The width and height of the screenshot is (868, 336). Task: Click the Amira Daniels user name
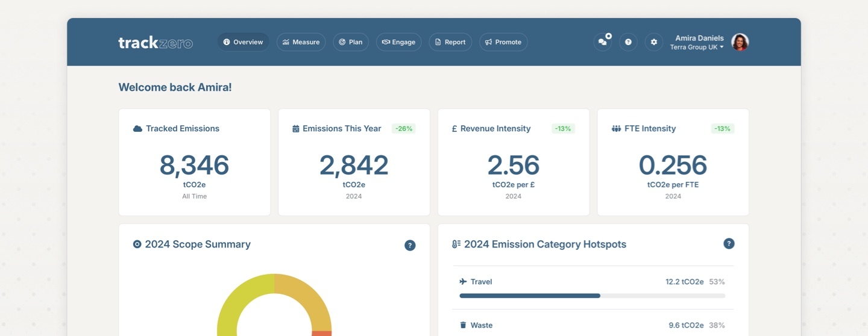699,38
